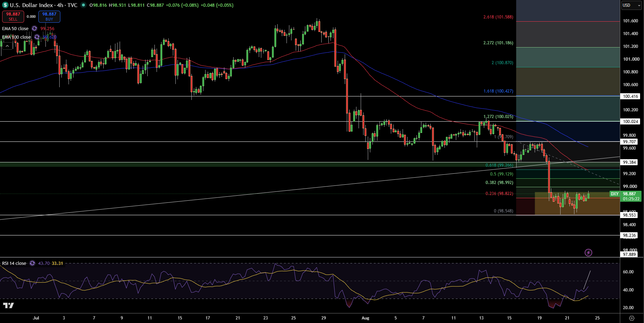The height and width of the screenshot is (323, 644).
Task: Click the blue BUY 98.887 button
Action: click(49, 16)
